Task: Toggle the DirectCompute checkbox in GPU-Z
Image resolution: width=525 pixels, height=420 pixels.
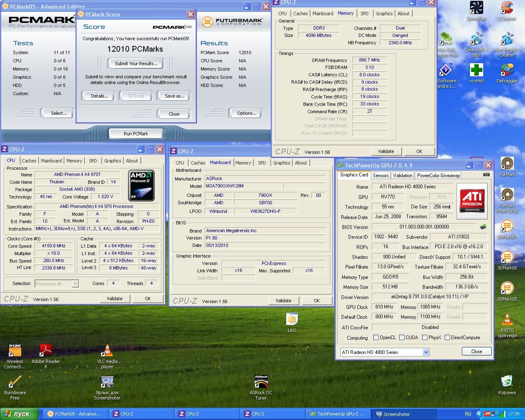Action: [447, 338]
